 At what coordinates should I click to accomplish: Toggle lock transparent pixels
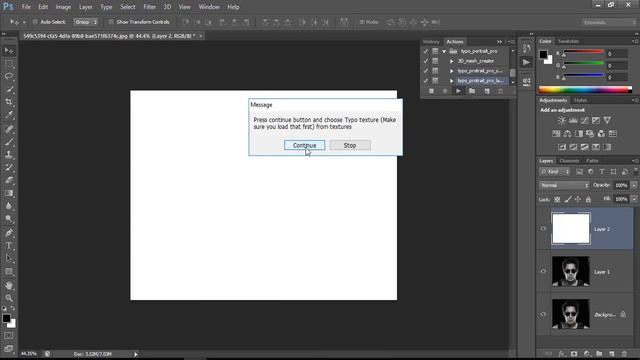[557, 199]
